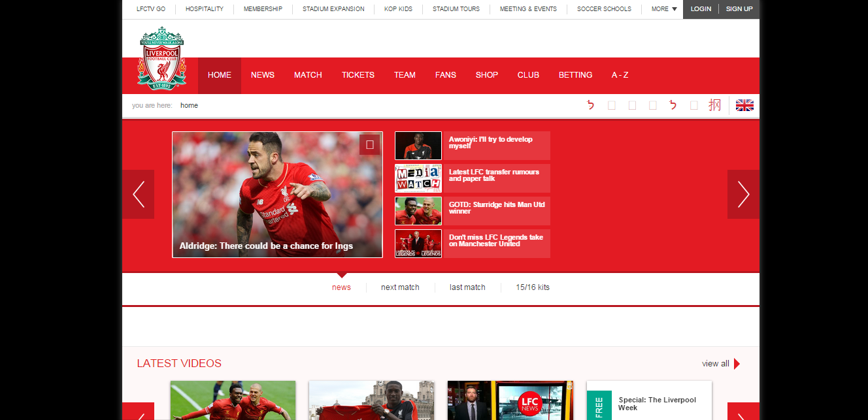This screenshot has height=420, width=868.
Task: Open MEETING & EVENTS link
Action: tap(528, 9)
